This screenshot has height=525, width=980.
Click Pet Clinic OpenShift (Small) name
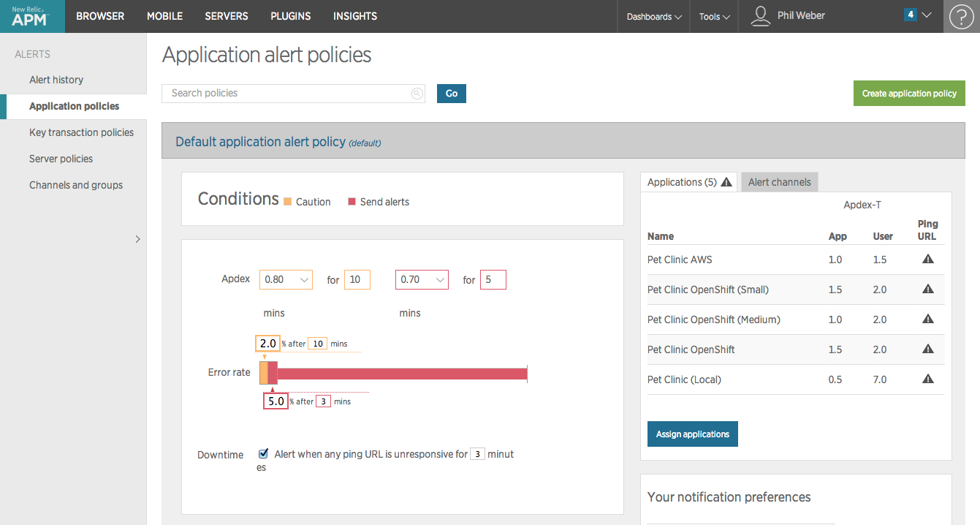click(708, 290)
